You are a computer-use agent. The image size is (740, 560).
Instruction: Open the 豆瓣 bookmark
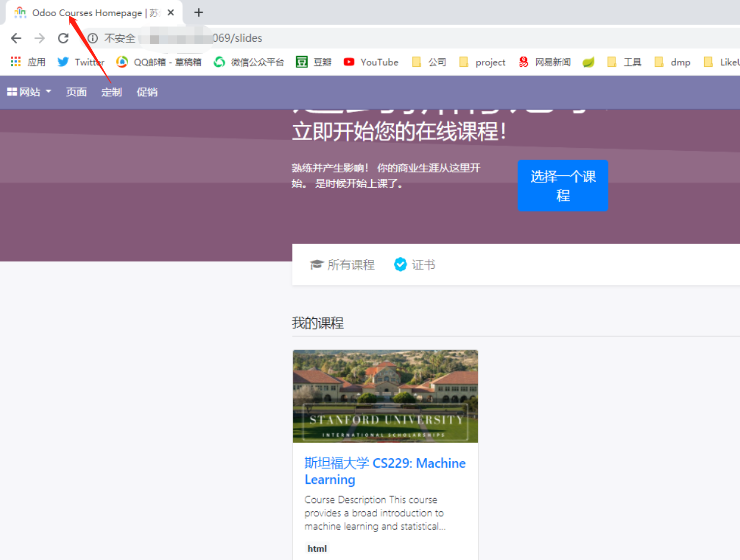313,62
